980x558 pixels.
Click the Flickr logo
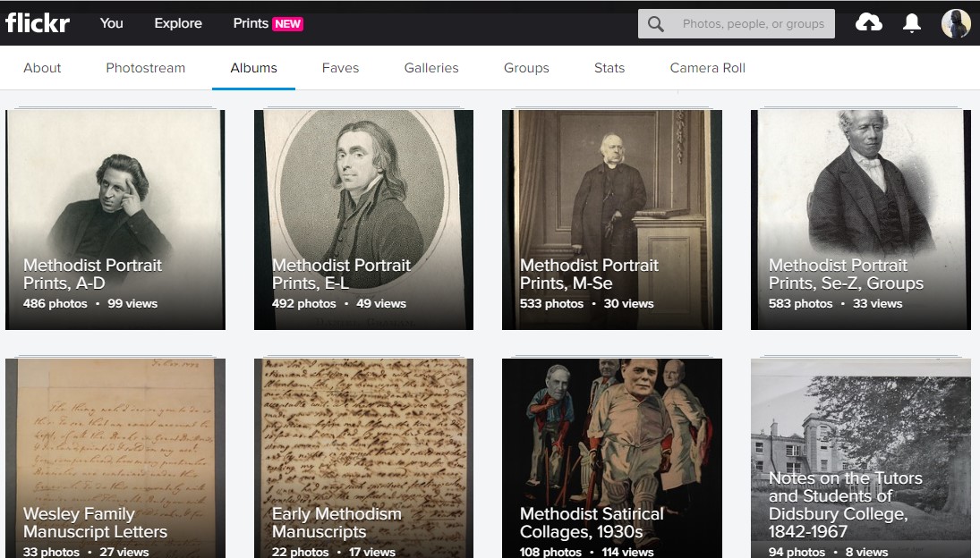coord(38,23)
